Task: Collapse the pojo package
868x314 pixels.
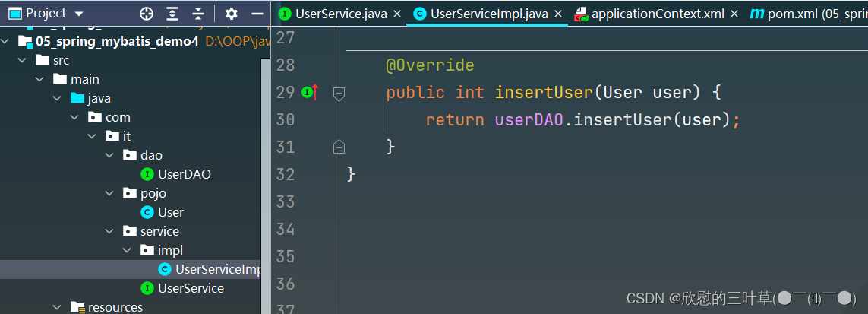Action: tap(109, 193)
